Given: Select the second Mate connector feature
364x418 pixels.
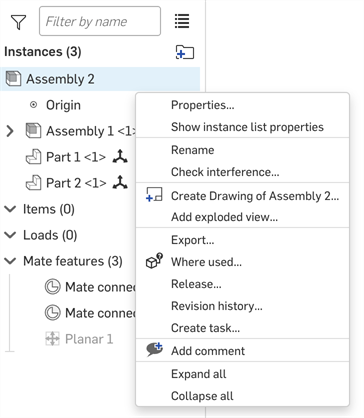Looking at the screenshot, I should coord(100,313).
